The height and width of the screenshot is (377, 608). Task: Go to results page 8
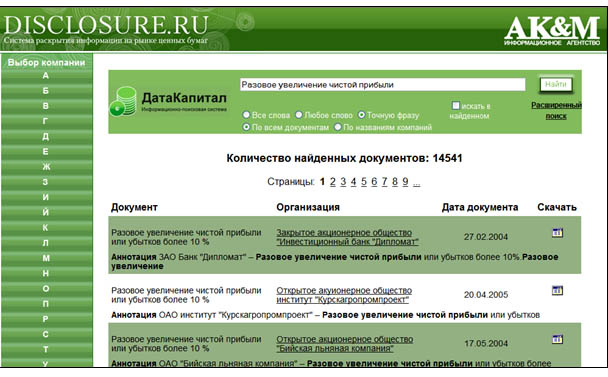click(x=395, y=182)
